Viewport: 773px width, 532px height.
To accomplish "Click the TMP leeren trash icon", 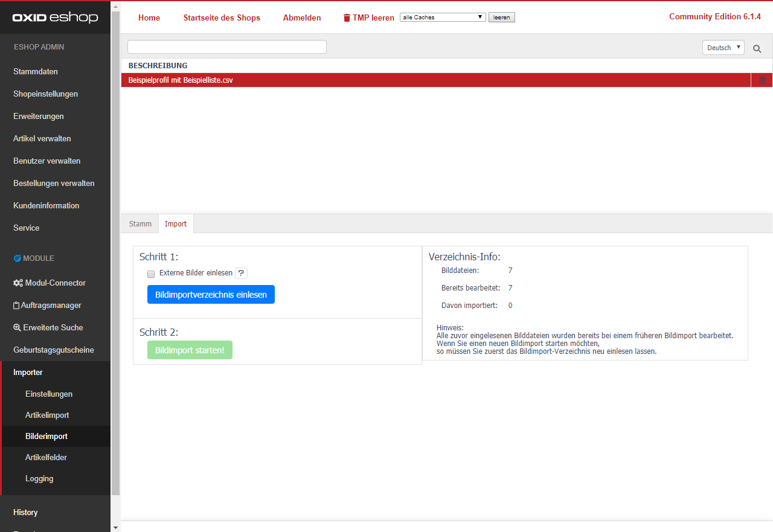I will tap(347, 18).
